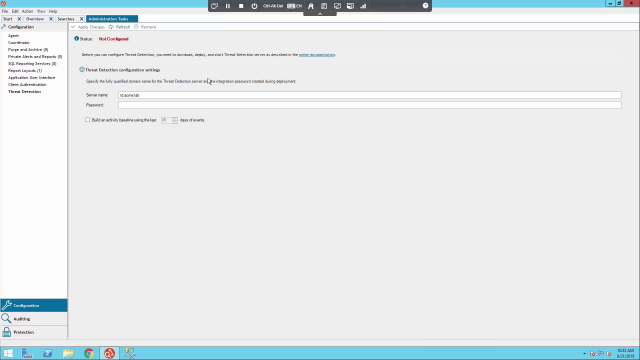Select Coordinator in the Configuration list
Image resolution: width=640 pixels, height=360 pixels.
[x=19, y=42]
